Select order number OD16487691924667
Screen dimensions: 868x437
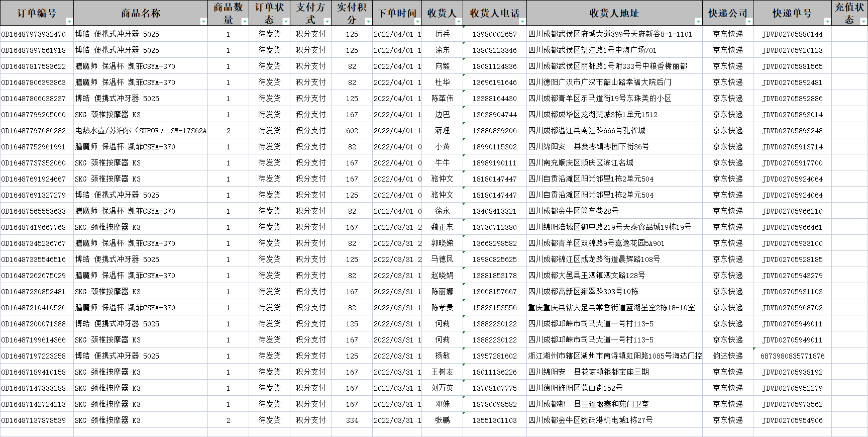(37, 179)
